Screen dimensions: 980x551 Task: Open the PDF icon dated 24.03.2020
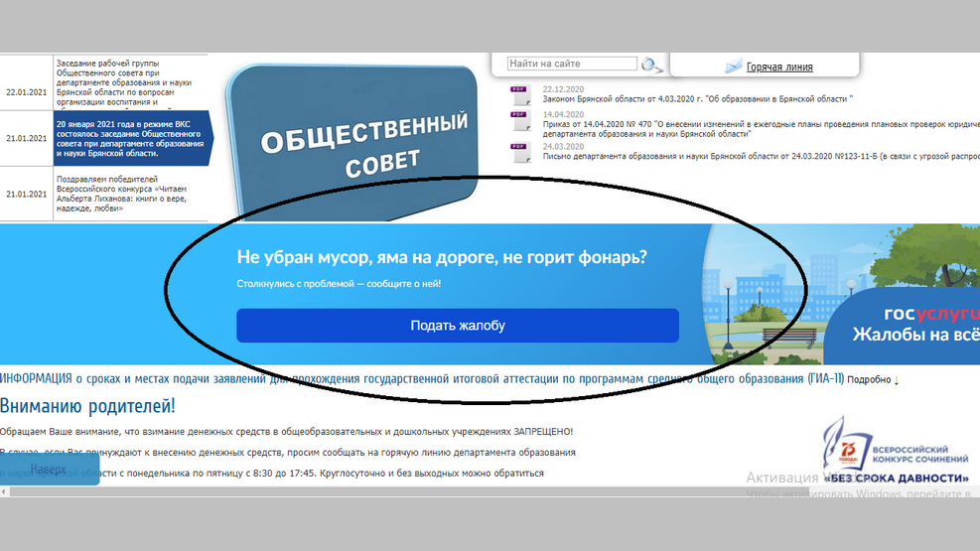tap(520, 153)
